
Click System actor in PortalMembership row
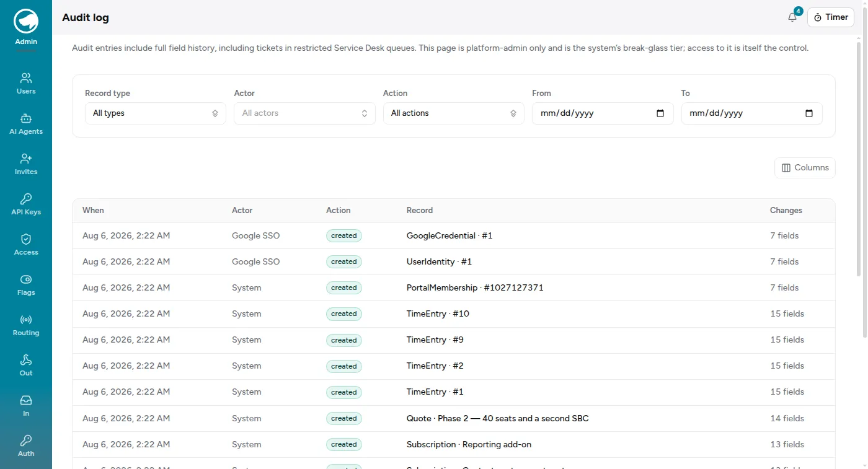(247, 288)
